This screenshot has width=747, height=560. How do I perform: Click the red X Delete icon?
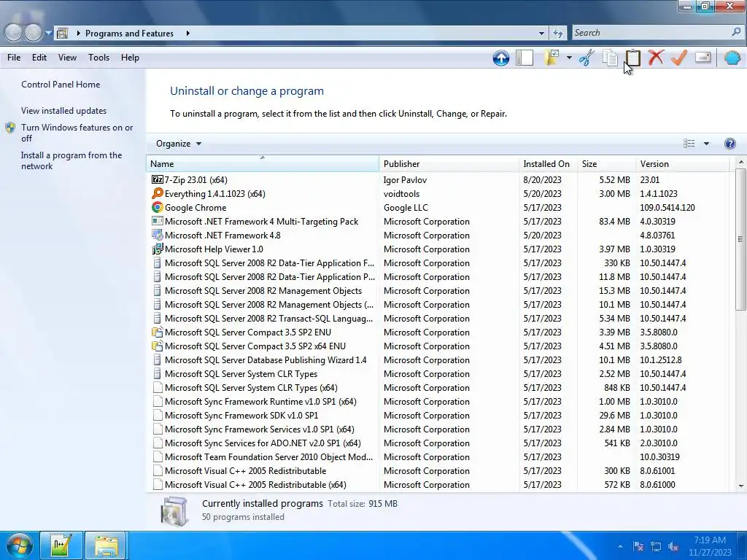click(x=656, y=58)
